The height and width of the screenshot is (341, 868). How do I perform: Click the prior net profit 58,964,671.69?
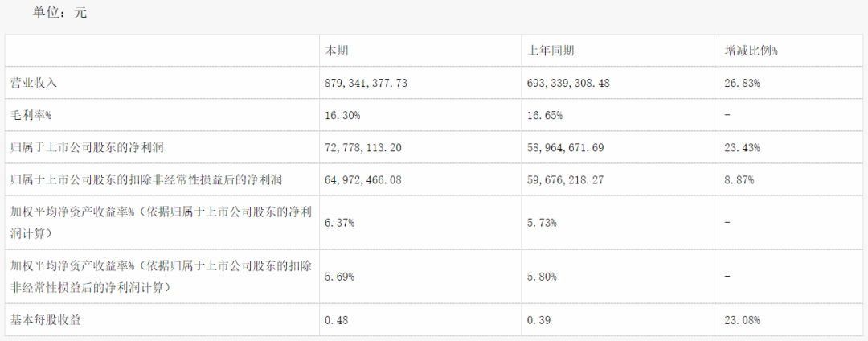pos(567,148)
